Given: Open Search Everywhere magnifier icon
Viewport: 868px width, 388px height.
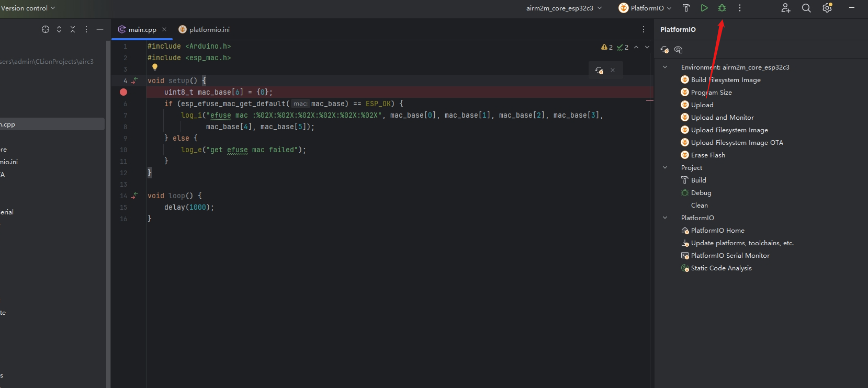Looking at the screenshot, I should [806, 8].
